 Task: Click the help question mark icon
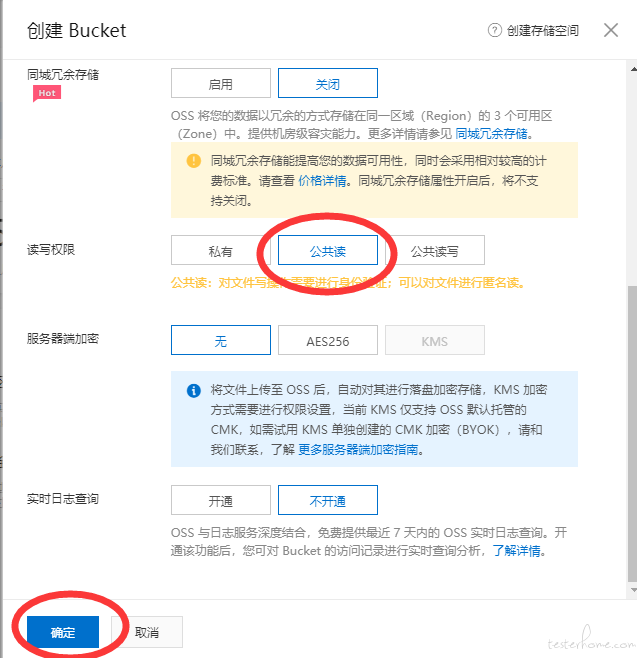[x=494, y=30]
